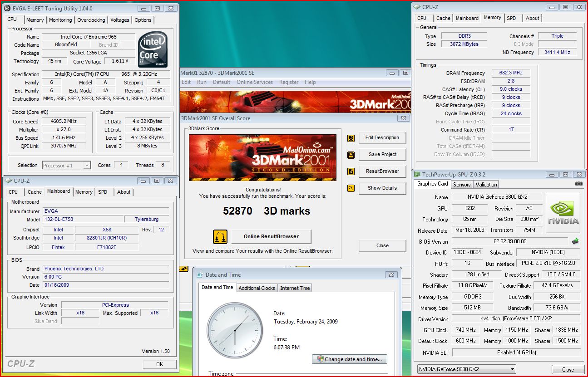Click the 52870 3D marks score text
Screen dimensions: 588x377
coord(267,211)
